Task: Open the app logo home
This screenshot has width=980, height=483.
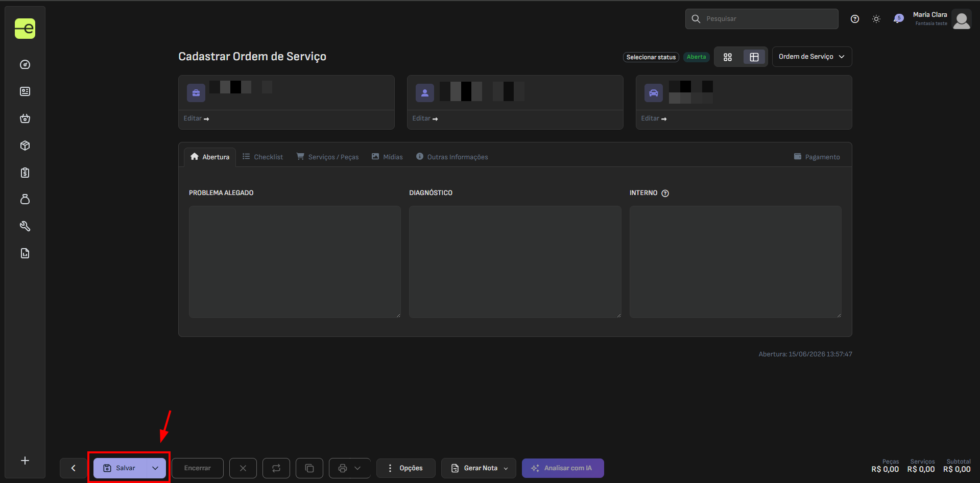Action: point(25,29)
